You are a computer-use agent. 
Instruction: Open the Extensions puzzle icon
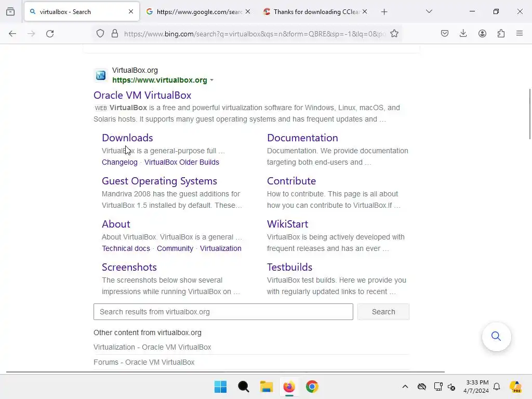point(501,34)
